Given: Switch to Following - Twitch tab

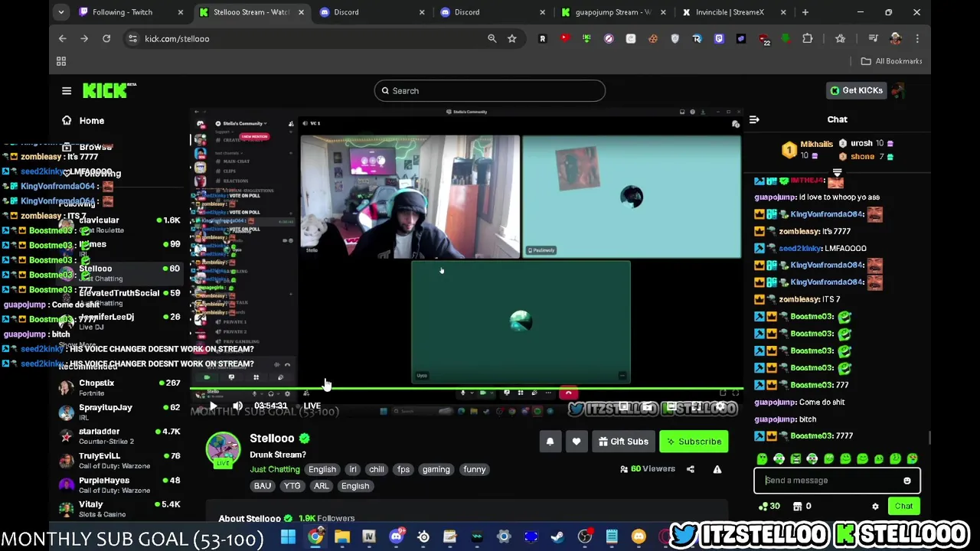Looking at the screenshot, I should 132,12.
